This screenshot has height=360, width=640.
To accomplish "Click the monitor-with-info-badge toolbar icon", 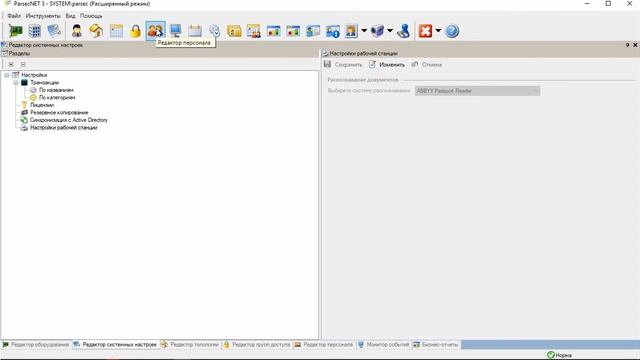I will 333,31.
